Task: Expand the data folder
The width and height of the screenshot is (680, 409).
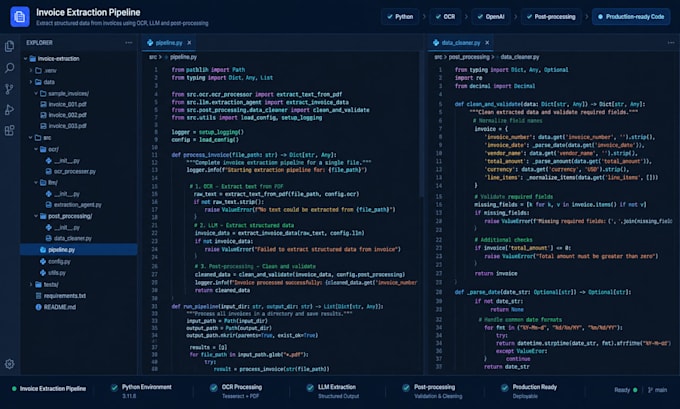Action: pos(31,82)
